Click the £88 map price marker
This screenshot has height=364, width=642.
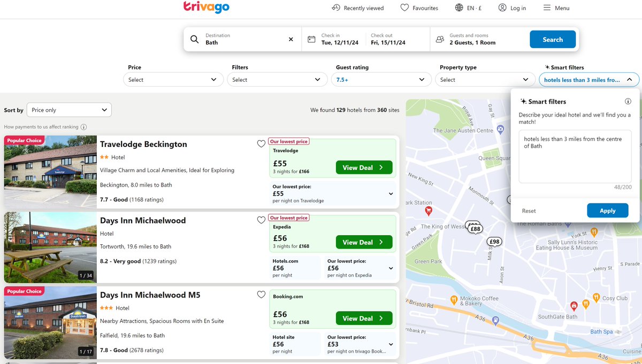[x=475, y=229]
